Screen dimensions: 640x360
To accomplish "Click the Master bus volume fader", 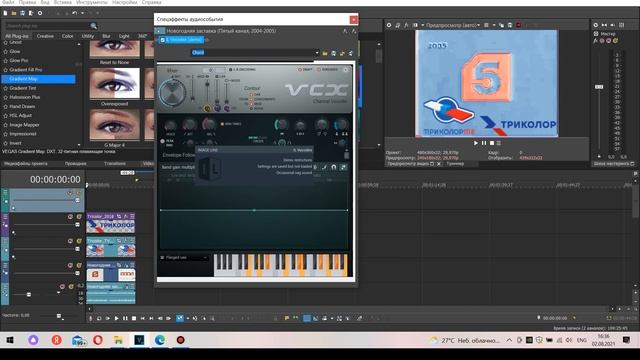I will (599, 87).
